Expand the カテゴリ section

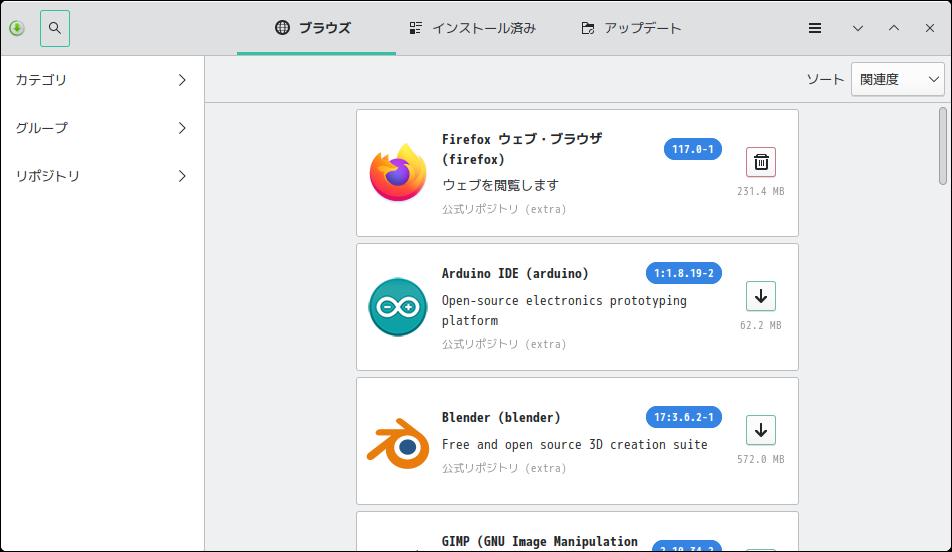(102, 80)
